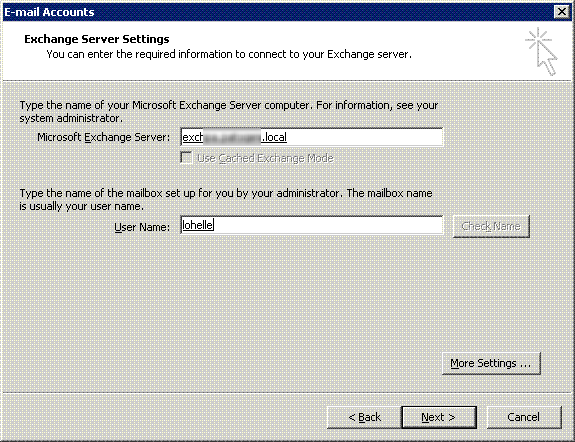The width and height of the screenshot is (575, 442).
Task: Click the Check Name button
Action: coord(491,226)
